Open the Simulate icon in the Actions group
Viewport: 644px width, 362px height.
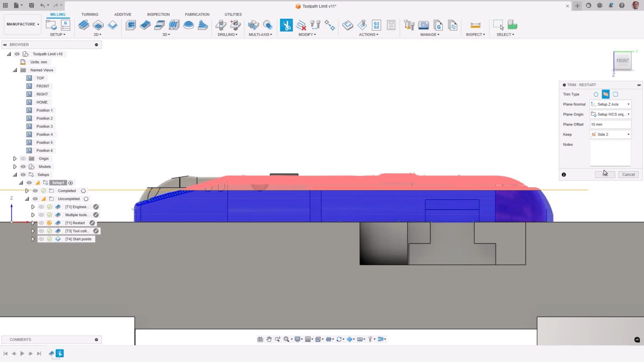[363, 25]
